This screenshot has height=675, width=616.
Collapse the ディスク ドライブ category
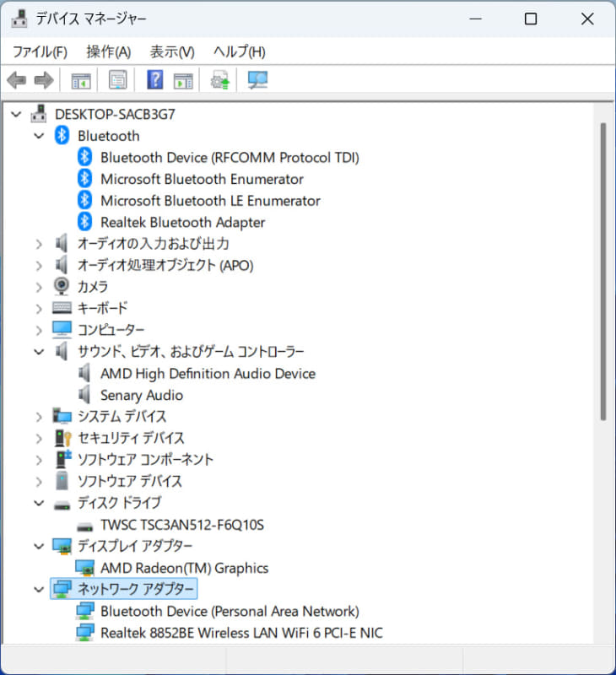(x=39, y=503)
